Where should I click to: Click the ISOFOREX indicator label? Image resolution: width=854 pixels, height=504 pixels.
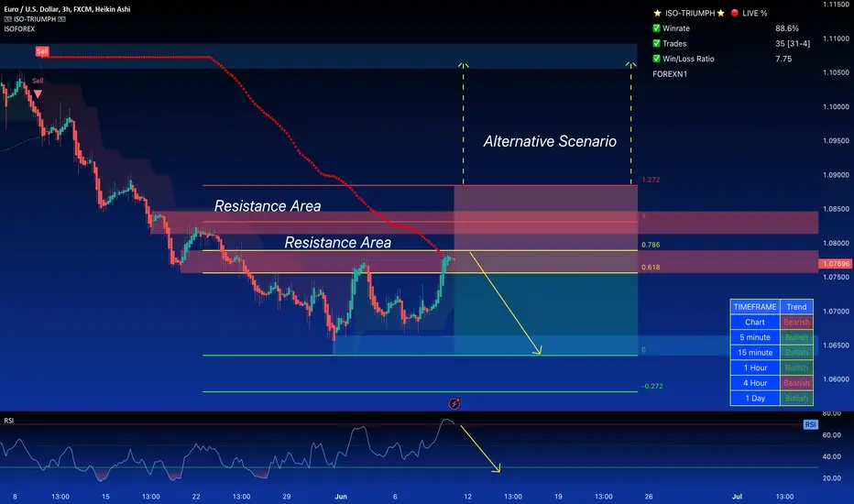point(19,29)
